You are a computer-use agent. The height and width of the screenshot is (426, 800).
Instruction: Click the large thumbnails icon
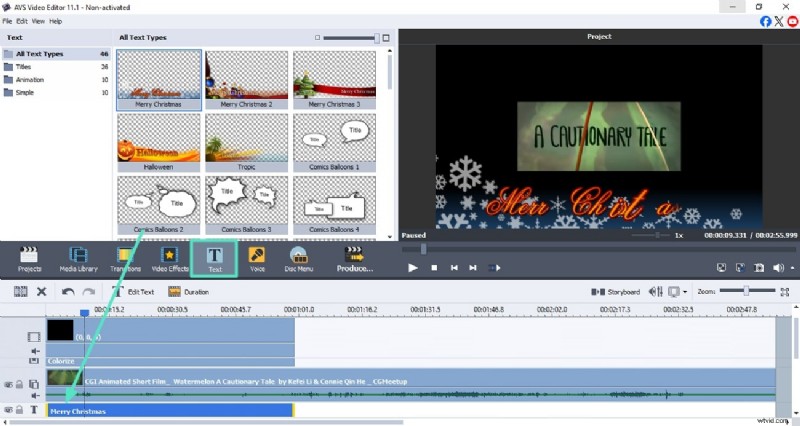[386, 38]
